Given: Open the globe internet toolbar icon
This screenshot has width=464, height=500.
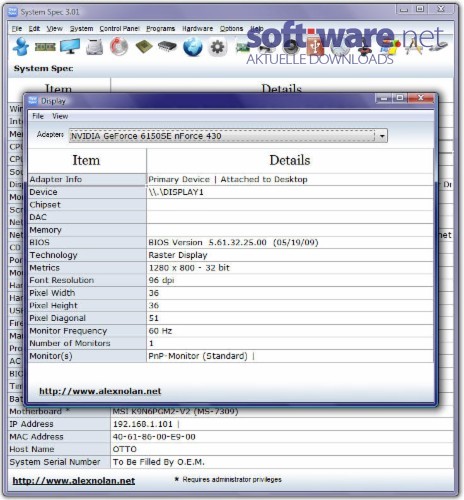Looking at the screenshot, I should [193, 47].
